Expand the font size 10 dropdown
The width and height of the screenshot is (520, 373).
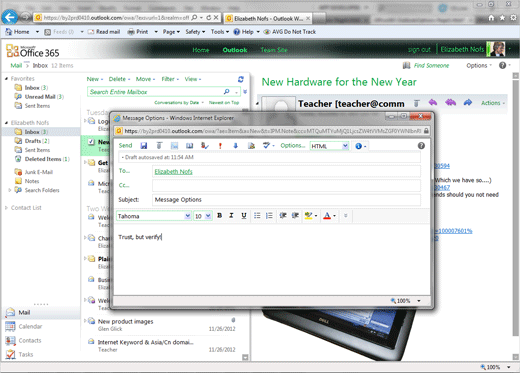pyautogui.click(x=208, y=216)
